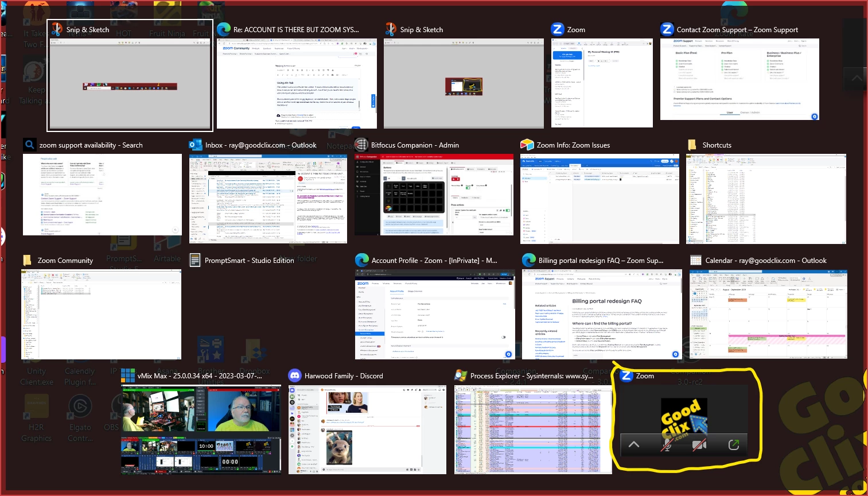Click the Process Explorer app icon
This screenshot has height=496, width=868.
(461, 375)
